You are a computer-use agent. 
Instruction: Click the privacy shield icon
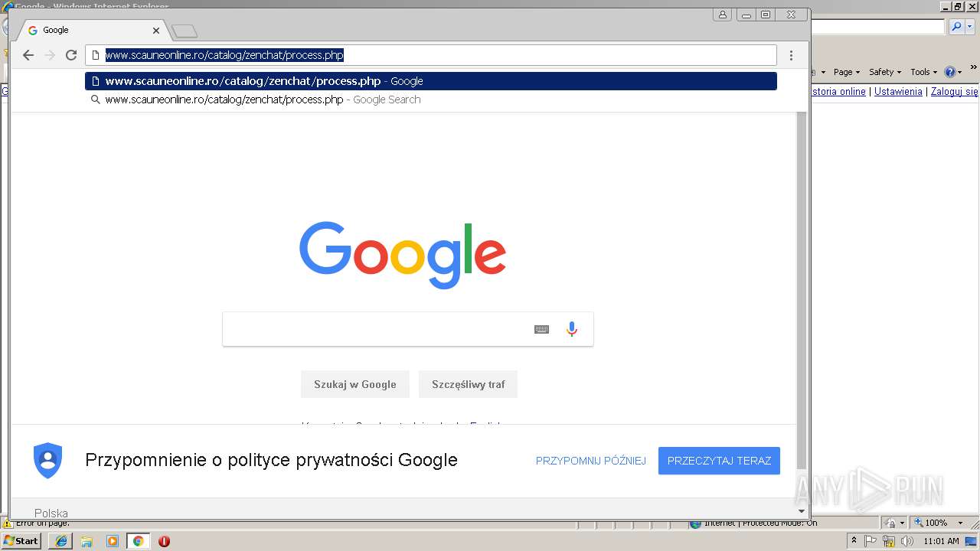tap(47, 461)
